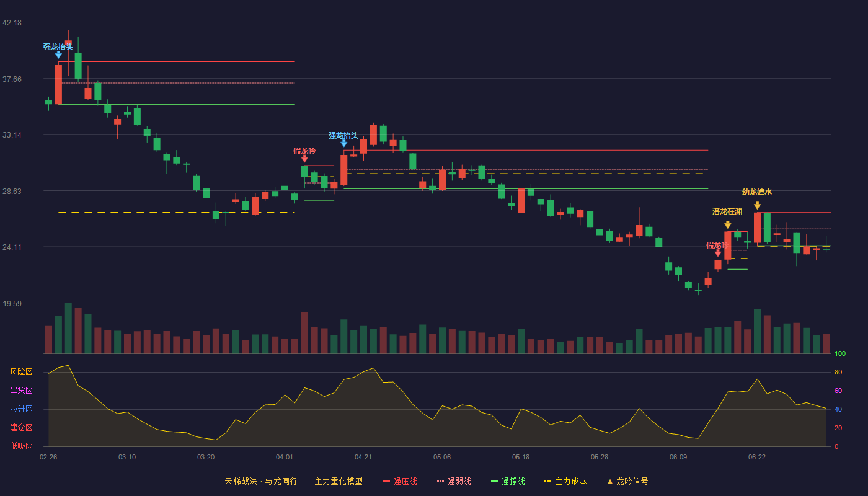Click the yellow arrow under 幼龙嬉水 signal
Screen dimensions: 868x496
757,206
